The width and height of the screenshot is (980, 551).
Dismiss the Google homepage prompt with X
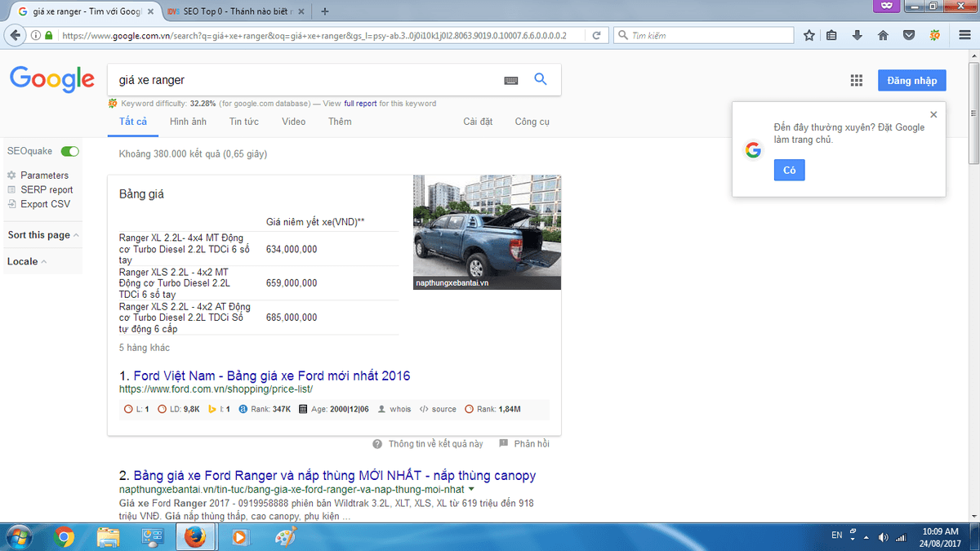click(x=933, y=114)
